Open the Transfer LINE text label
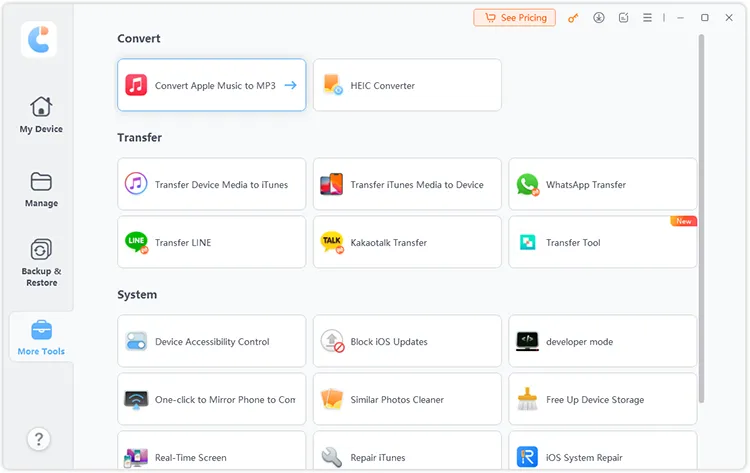Viewport: 750px width, 473px height. pyautogui.click(x=183, y=242)
